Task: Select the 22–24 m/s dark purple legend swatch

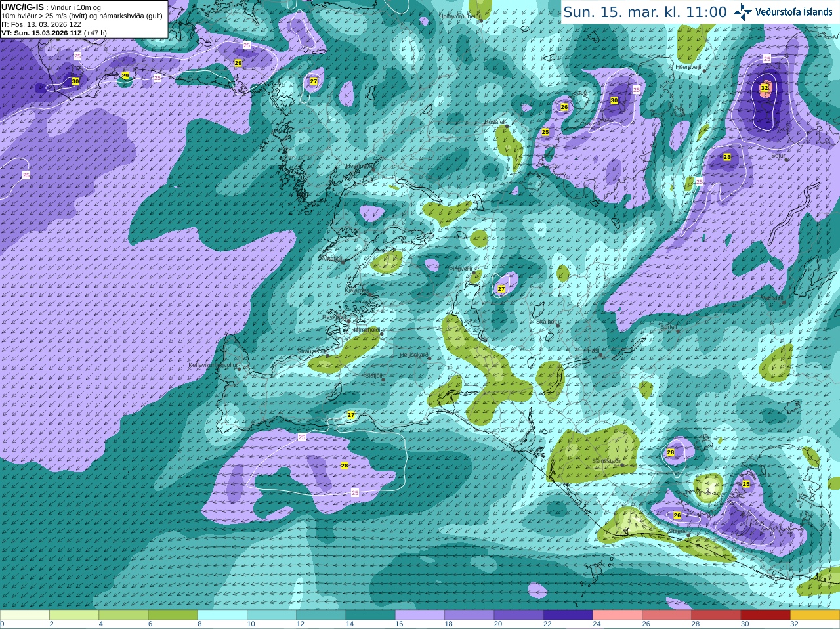Action: coord(568,615)
